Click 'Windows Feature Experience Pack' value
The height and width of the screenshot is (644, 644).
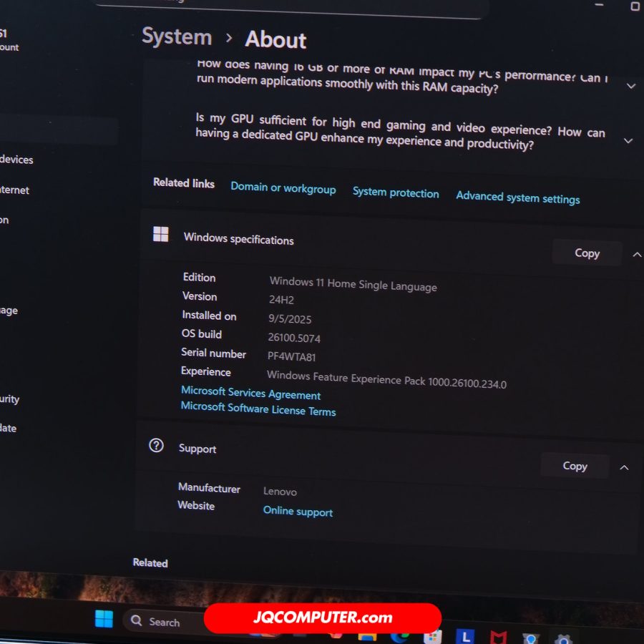(386, 379)
